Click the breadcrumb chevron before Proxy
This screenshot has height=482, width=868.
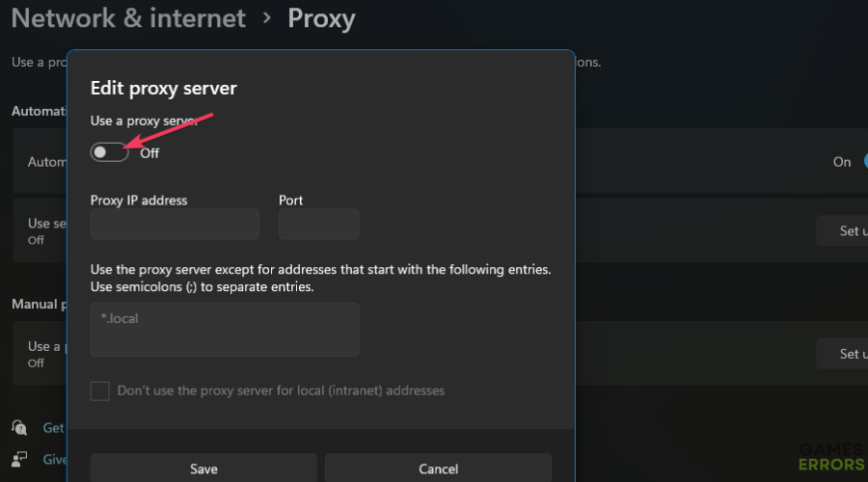coord(267,18)
